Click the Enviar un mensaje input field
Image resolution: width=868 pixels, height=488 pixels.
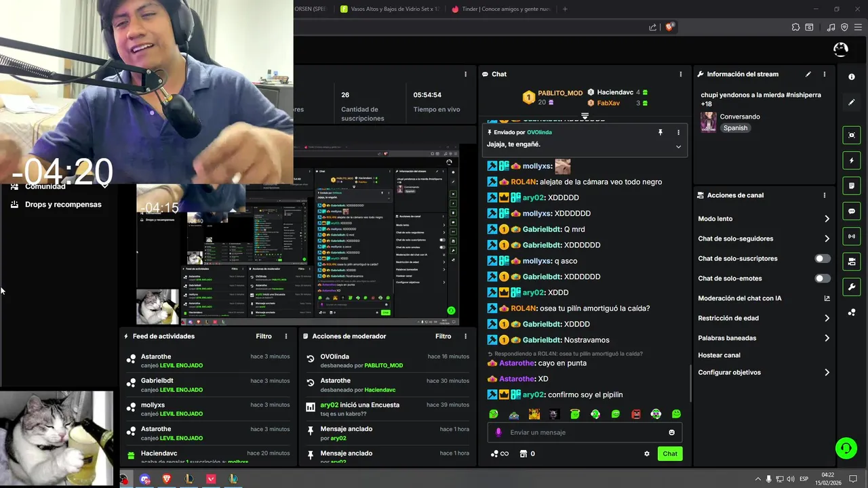tap(585, 432)
